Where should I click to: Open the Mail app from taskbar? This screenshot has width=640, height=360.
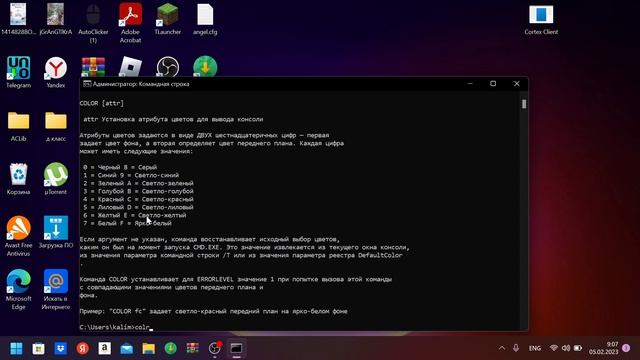pyautogui.click(x=127, y=348)
